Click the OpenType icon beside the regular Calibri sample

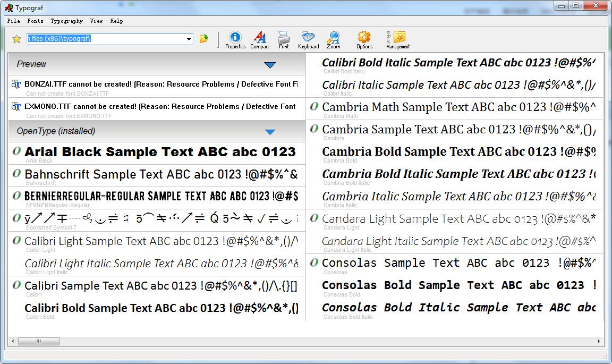[16, 285]
